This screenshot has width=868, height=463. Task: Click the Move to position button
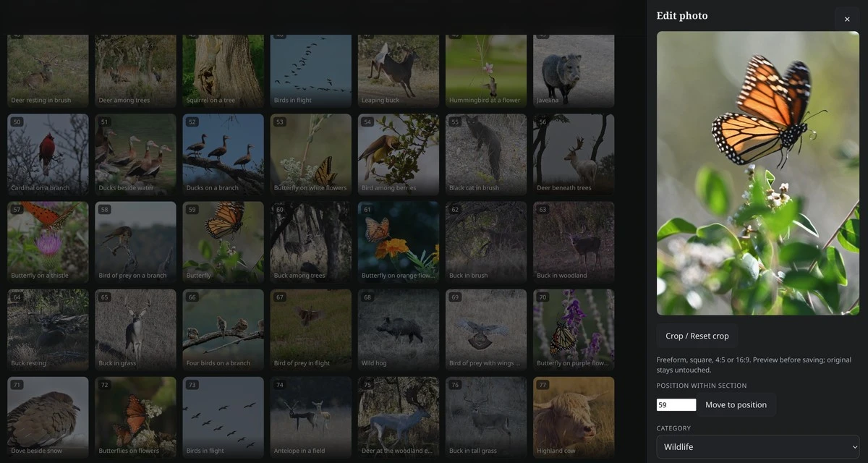(736, 404)
